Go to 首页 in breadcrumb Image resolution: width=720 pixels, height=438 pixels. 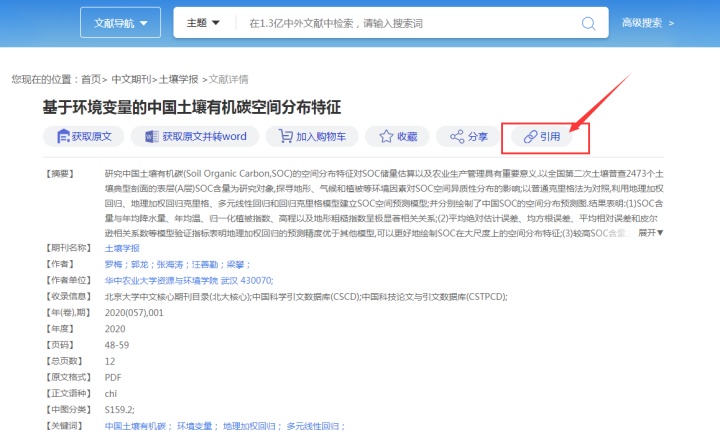[91, 79]
